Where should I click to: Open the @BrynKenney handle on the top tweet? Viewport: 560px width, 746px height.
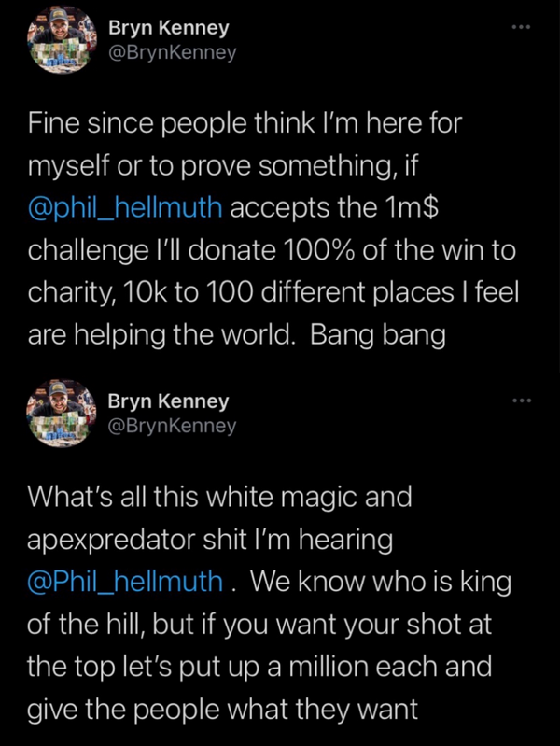pyautogui.click(x=172, y=52)
